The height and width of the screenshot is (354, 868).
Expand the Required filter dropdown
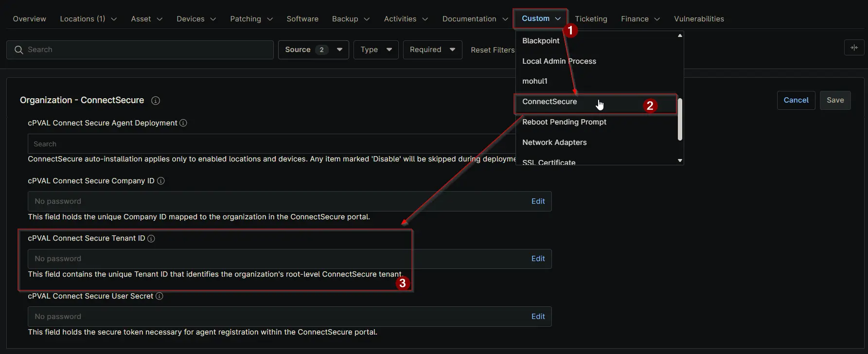tap(432, 50)
